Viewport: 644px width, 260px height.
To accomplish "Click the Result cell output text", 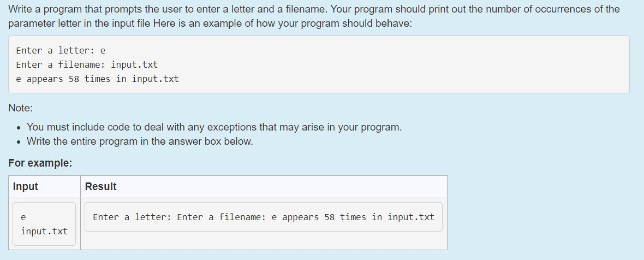I will click(x=263, y=217).
